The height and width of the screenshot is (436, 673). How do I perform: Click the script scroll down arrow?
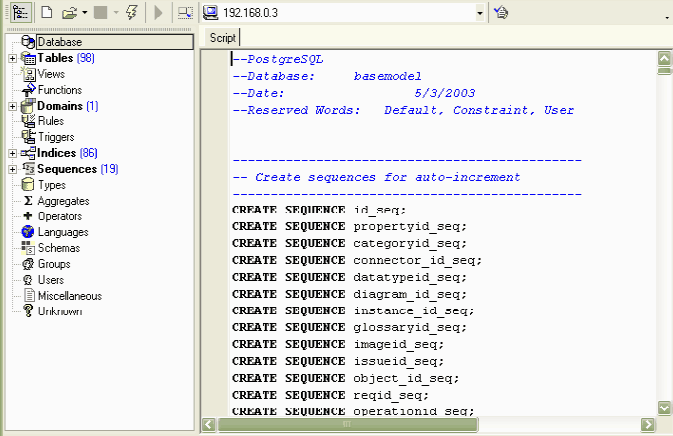(x=664, y=408)
